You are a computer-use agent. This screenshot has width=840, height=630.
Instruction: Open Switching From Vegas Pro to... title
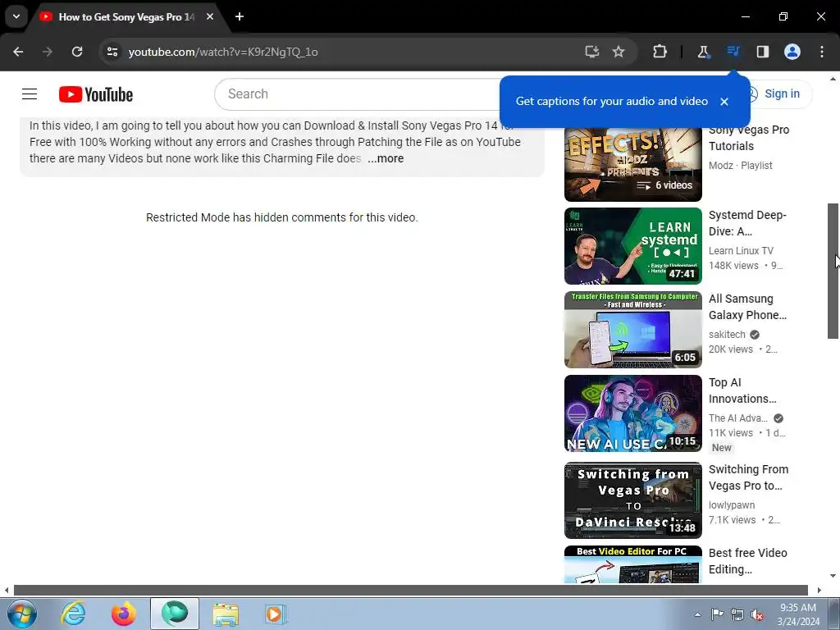(748, 477)
